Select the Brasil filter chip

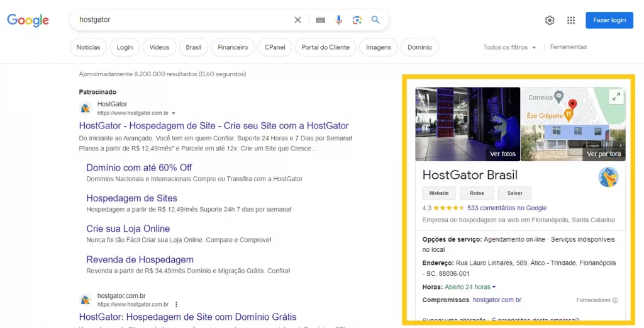(194, 47)
